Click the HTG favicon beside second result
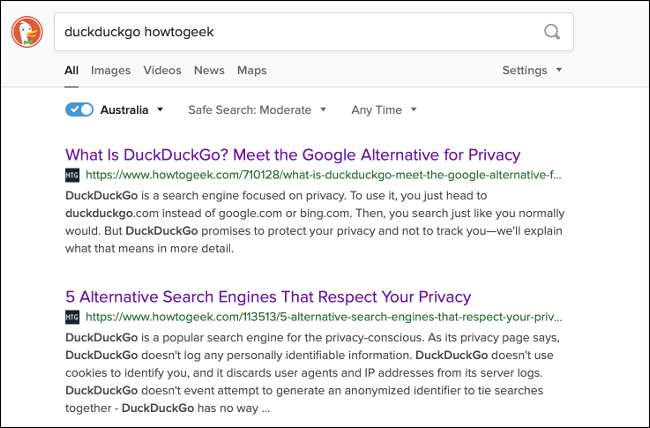The height and width of the screenshot is (428, 650). (72, 317)
